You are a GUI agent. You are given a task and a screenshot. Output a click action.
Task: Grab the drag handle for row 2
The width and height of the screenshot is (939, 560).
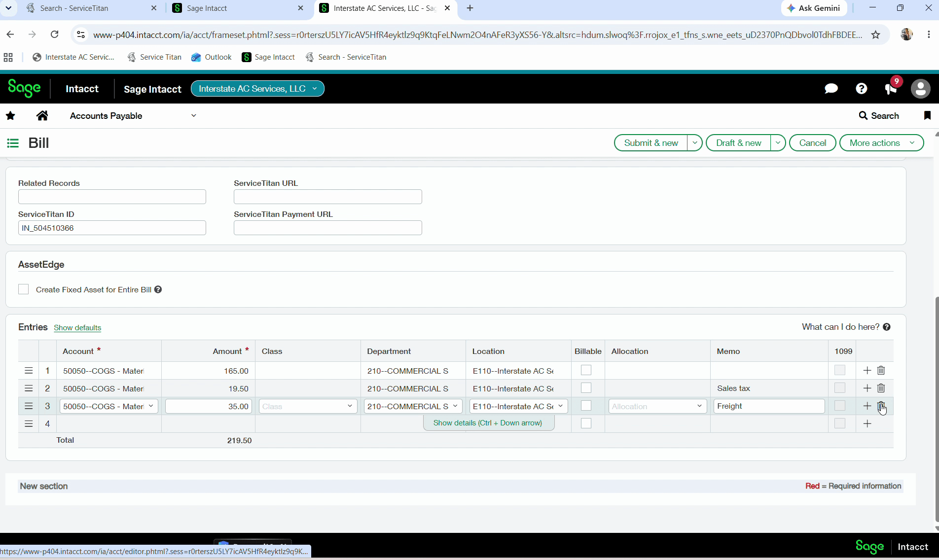tap(29, 388)
